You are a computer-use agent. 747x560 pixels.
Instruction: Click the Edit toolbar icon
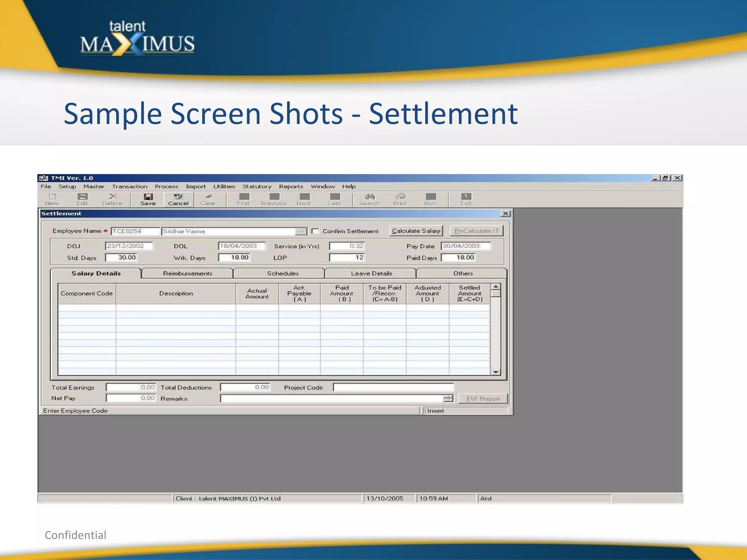pos(82,199)
